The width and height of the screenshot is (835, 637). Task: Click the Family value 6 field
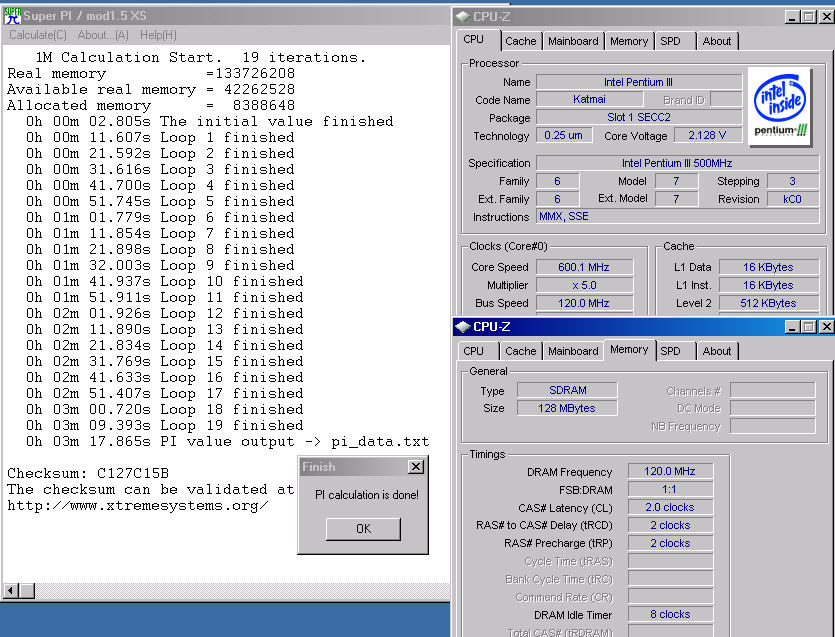click(x=557, y=181)
